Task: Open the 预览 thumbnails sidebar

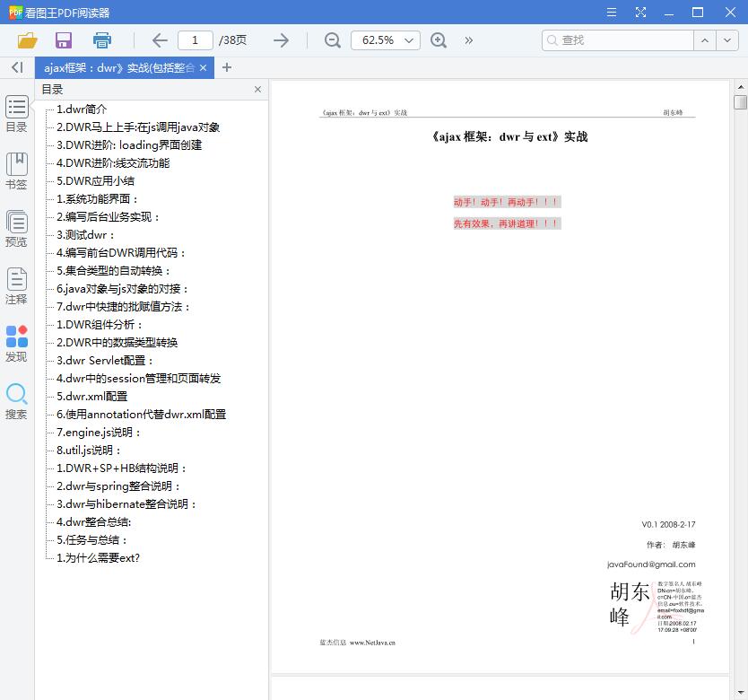Action: (17, 228)
